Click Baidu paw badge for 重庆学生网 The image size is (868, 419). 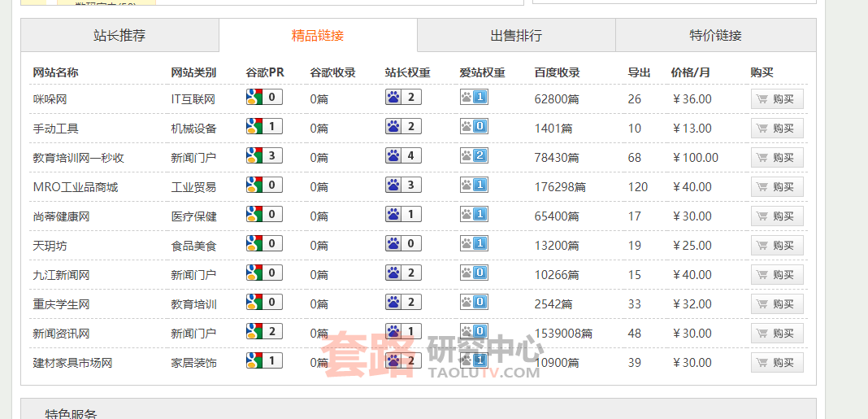pyautogui.click(x=404, y=302)
